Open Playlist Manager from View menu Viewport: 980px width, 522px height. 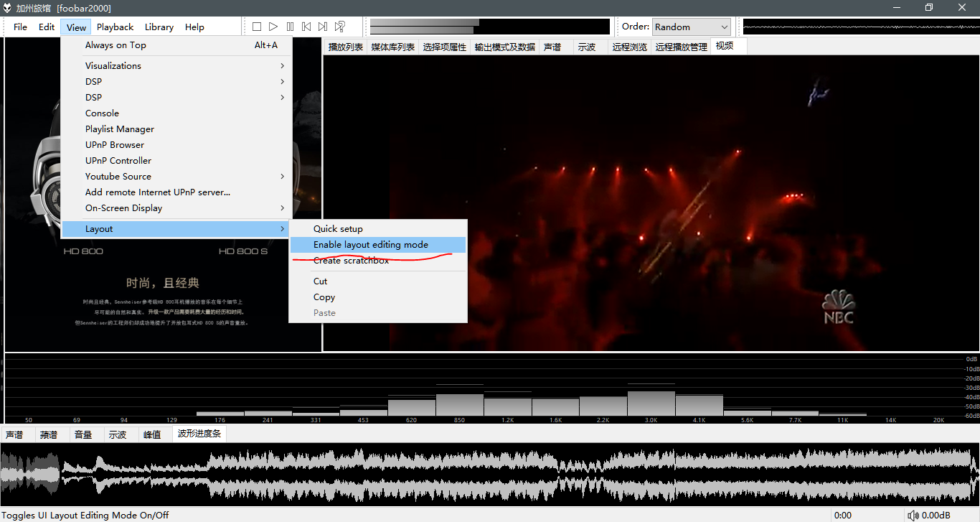pyautogui.click(x=120, y=129)
